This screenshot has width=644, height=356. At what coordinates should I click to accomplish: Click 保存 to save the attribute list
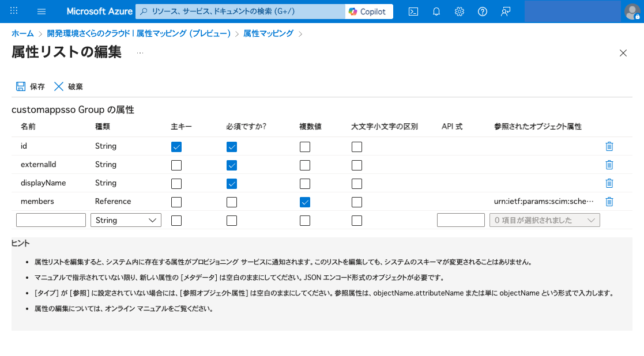[30, 86]
